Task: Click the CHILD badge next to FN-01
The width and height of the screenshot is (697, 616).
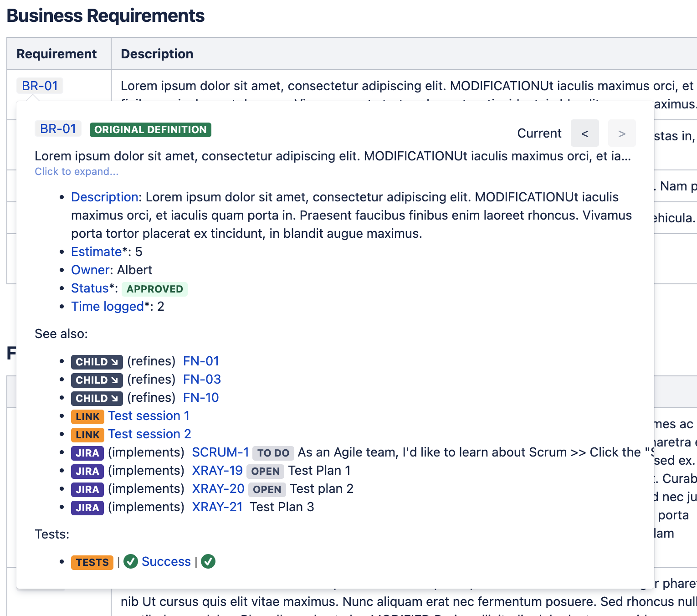Action: click(x=97, y=361)
